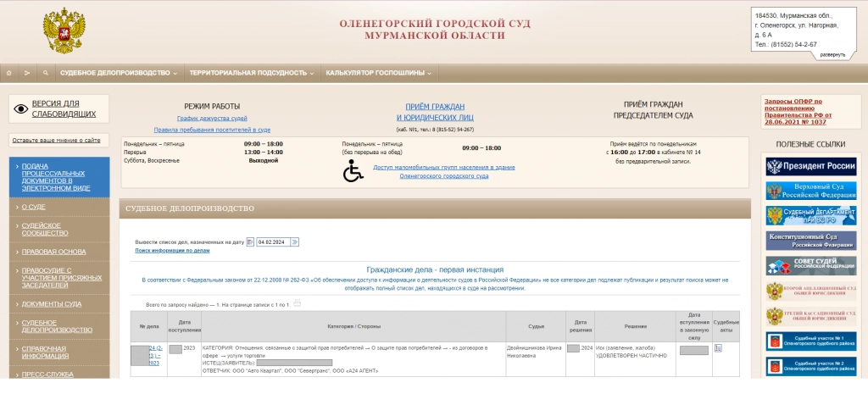Open the Президент России banner

click(x=810, y=167)
